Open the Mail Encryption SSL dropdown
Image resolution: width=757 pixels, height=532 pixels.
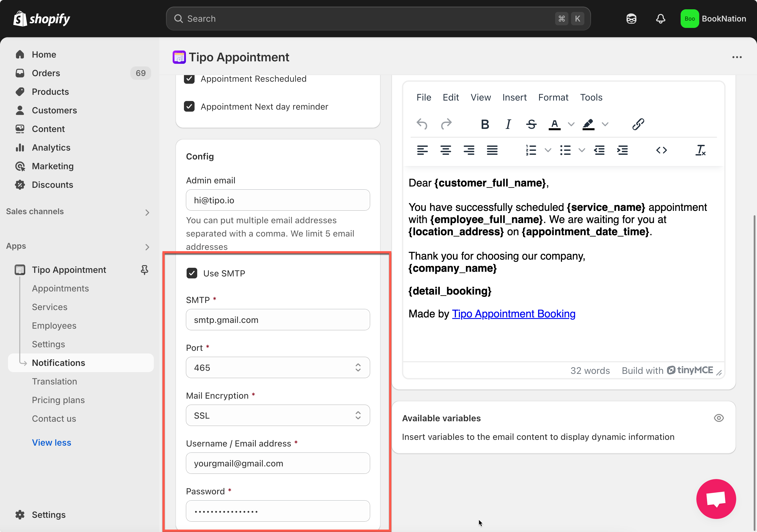[x=278, y=416]
